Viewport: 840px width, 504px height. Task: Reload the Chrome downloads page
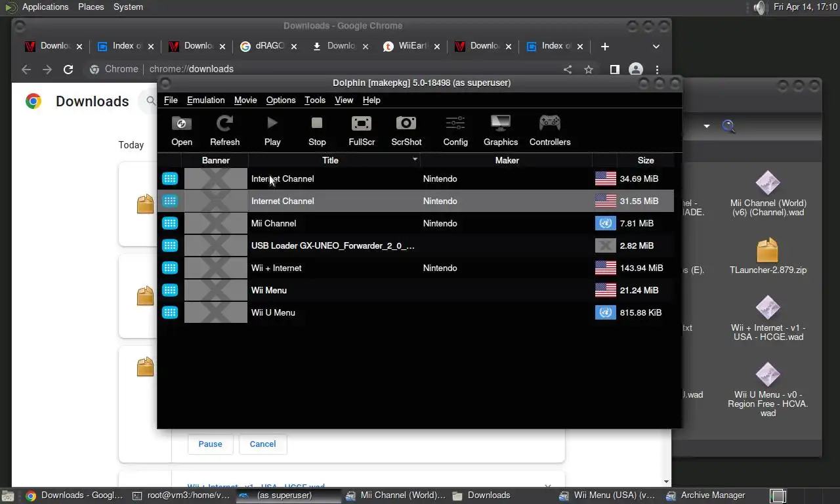click(x=68, y=69)
